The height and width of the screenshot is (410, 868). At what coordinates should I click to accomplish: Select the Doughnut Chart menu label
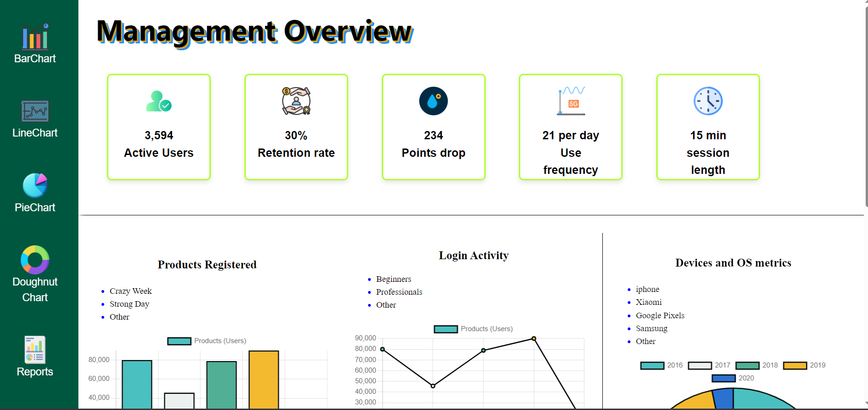coord(35,290)
